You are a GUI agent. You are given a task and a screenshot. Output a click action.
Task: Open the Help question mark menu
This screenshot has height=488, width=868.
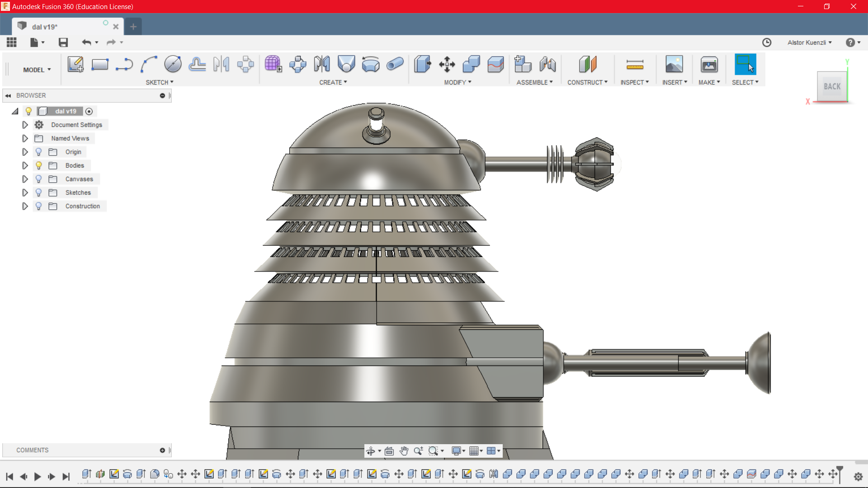point(853,42)
